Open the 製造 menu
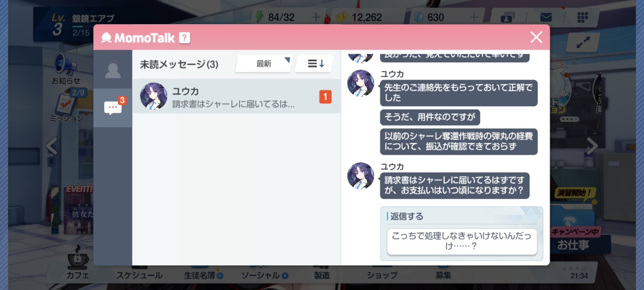The width and height of the screenshot is (644, 290). point(322,275)
